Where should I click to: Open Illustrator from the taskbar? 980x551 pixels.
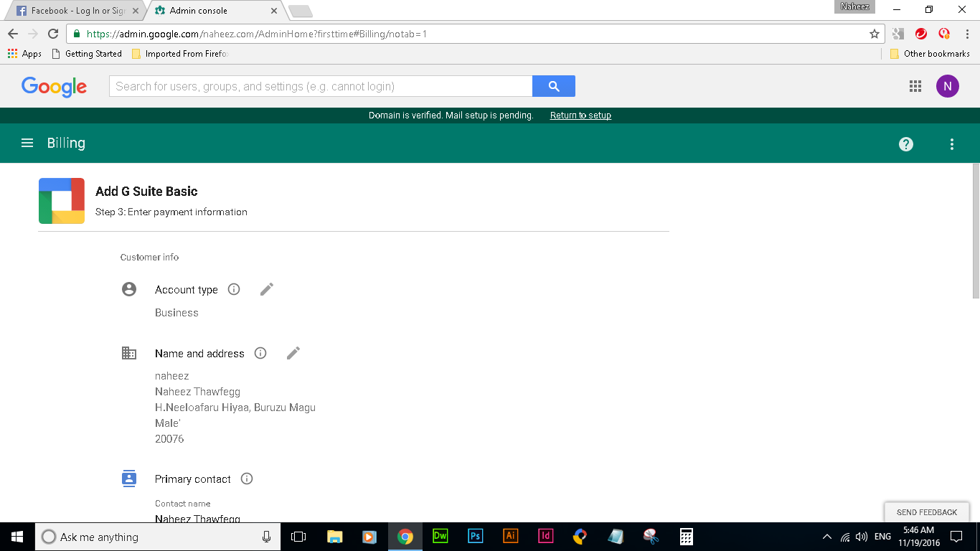[x=511, y=536]
